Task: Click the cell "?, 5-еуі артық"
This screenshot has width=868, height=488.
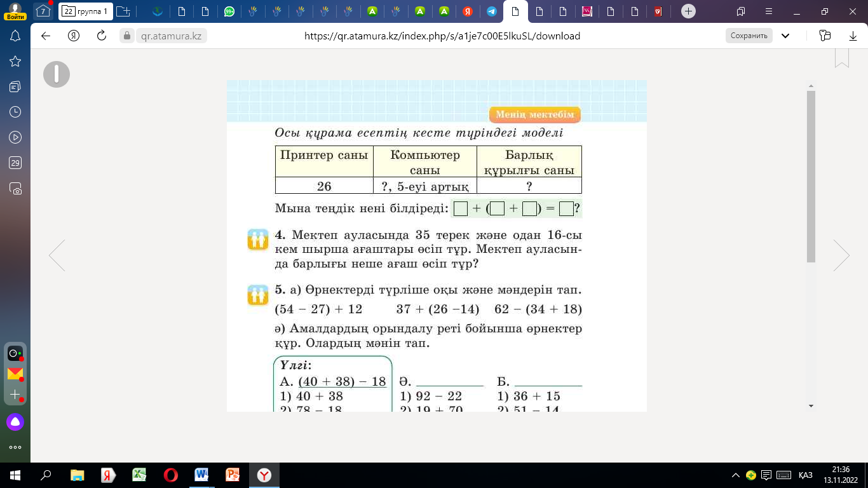Action: [x=425, y=186]
